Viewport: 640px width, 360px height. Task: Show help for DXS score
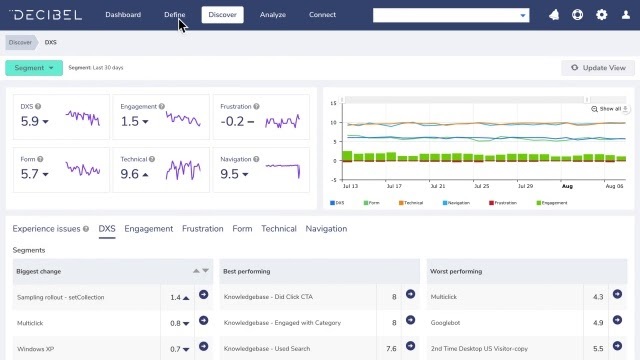(38, 107)
